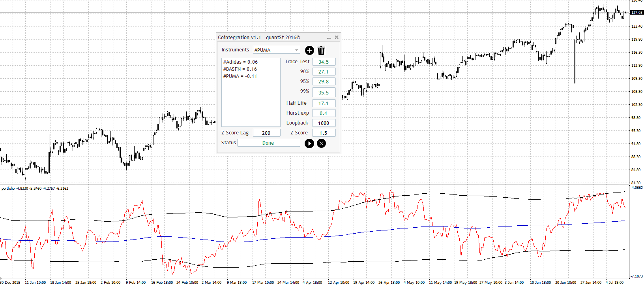Image resolution: width=644 pixels, height=285 pixels.
Task: Click the portfolio indicator label
Action: point(35,189)
